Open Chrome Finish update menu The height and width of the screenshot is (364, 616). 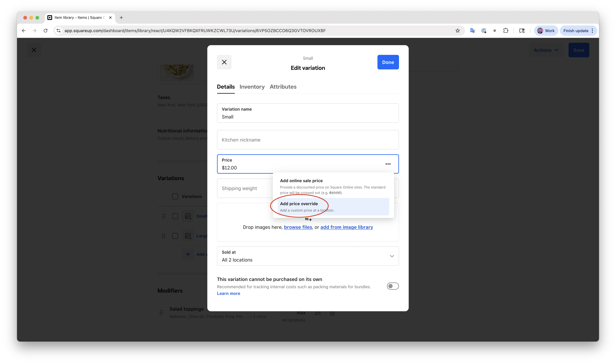tap(578, 31)
